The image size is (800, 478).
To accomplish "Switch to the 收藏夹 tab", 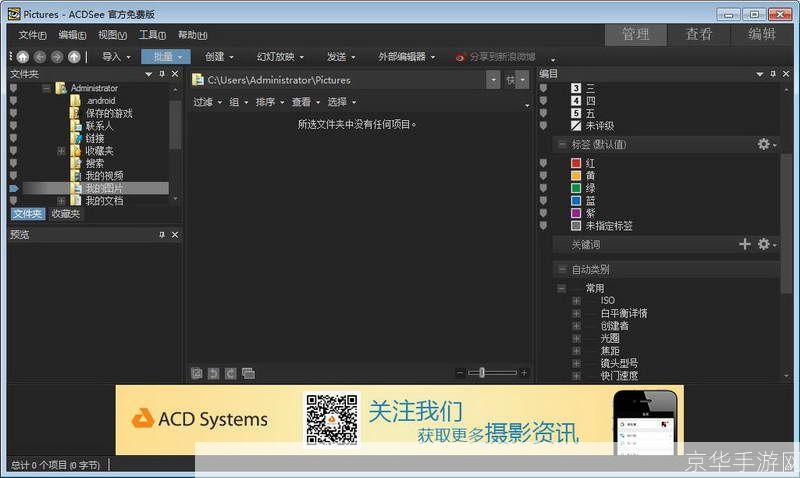I will pos(65,214).
